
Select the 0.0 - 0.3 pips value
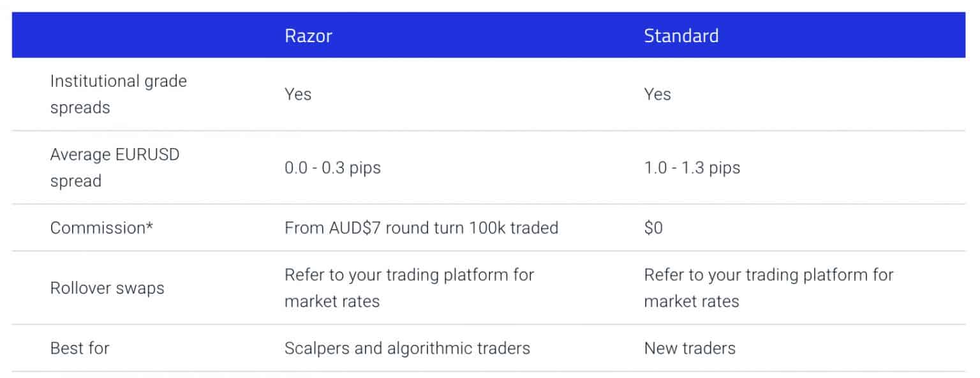332,168
